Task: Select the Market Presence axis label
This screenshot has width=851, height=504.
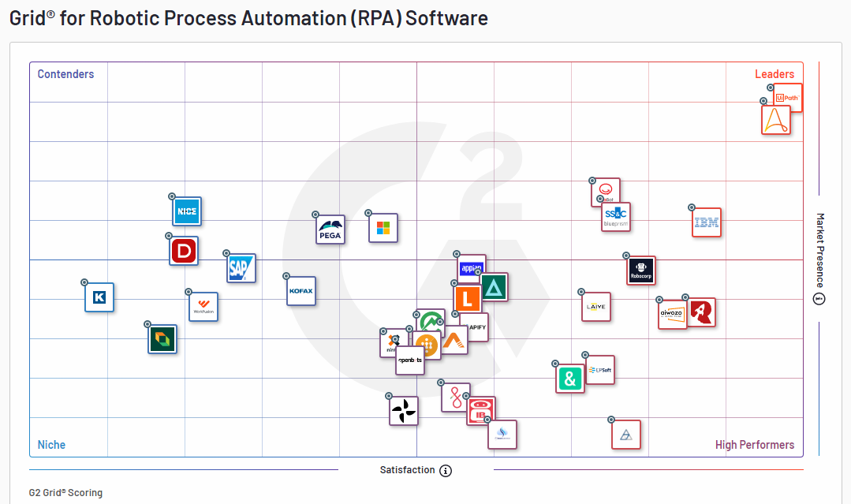Action: point(819,250)
